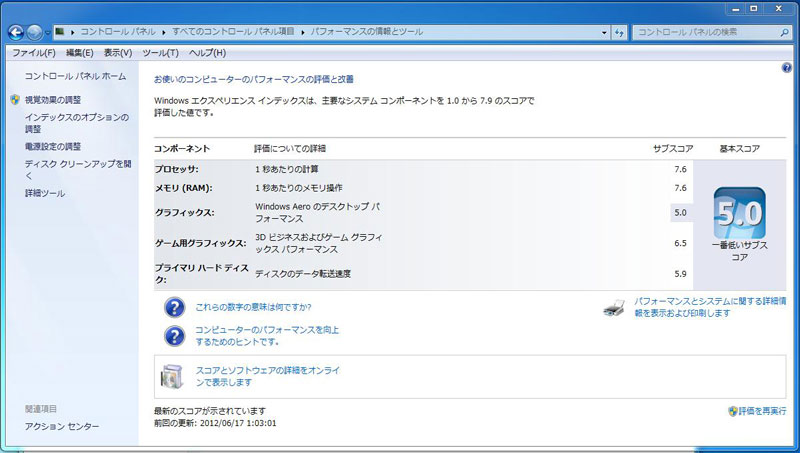Click the Control Panel icon in address bar
This screenshot has width=800, height=453.
(x=60, y=32)
